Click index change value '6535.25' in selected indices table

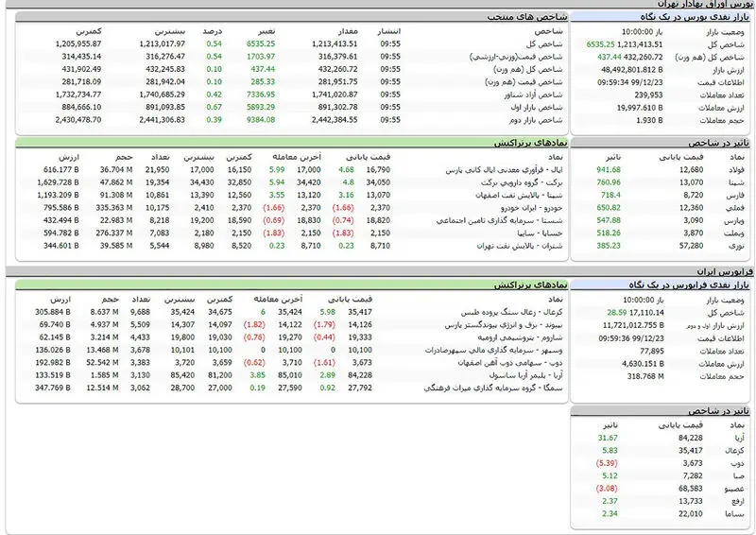tap(261, 43)
